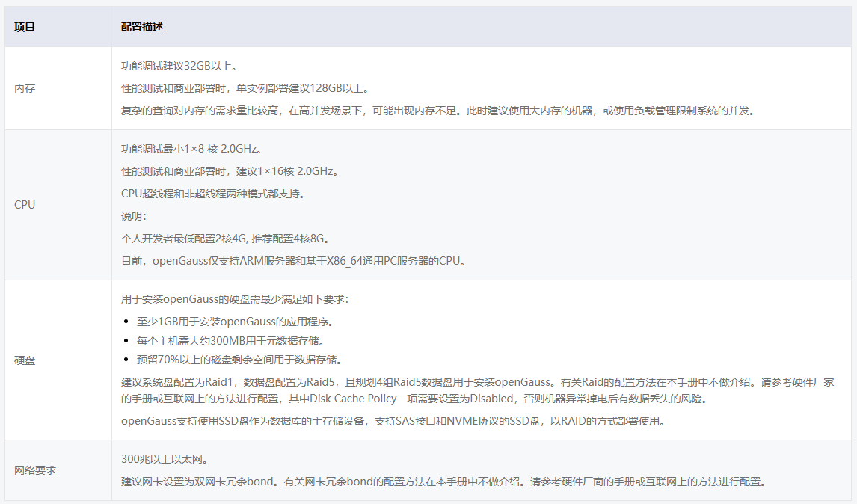
Task: Select the 网络要求 row label
Action: coord(36,470)
